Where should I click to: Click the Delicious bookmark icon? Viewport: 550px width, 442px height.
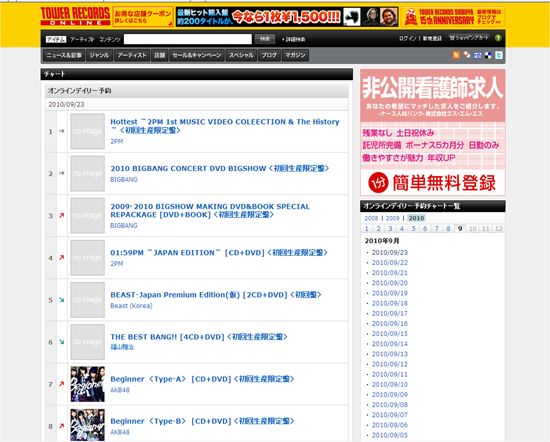[x=488, y=55]
